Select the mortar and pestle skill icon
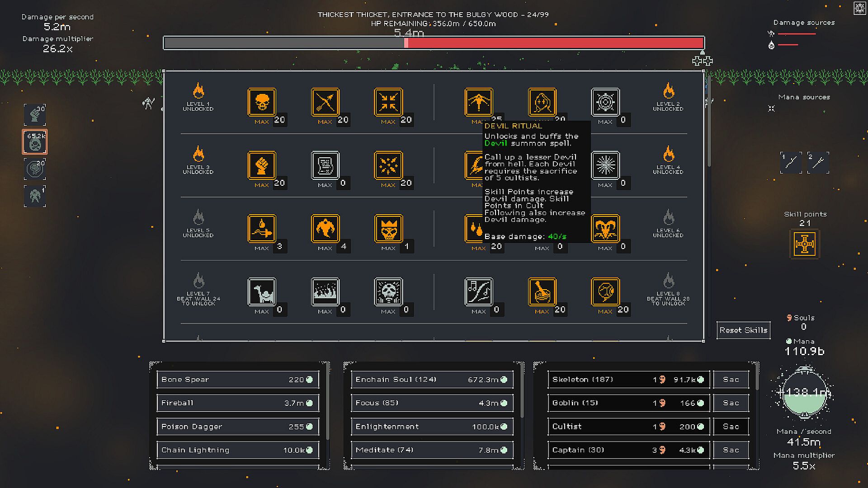 tap(542, 291)
